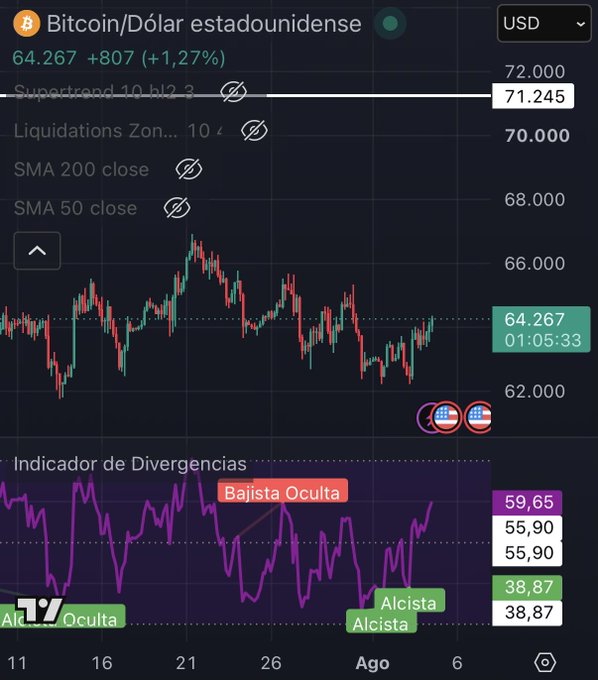The image size is (598, 680).
Task: Click the upper white 55,90 value label
Action: pyautogui.click(x=527, y=528)
